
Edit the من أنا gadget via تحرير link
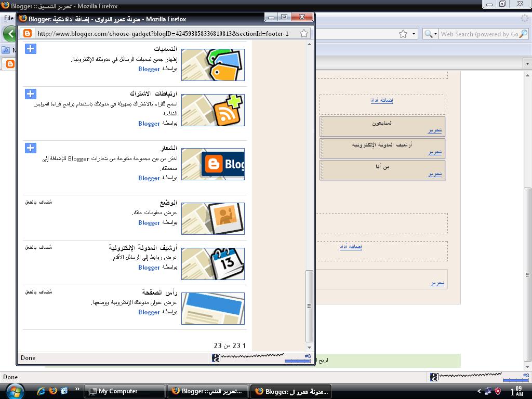435,174
